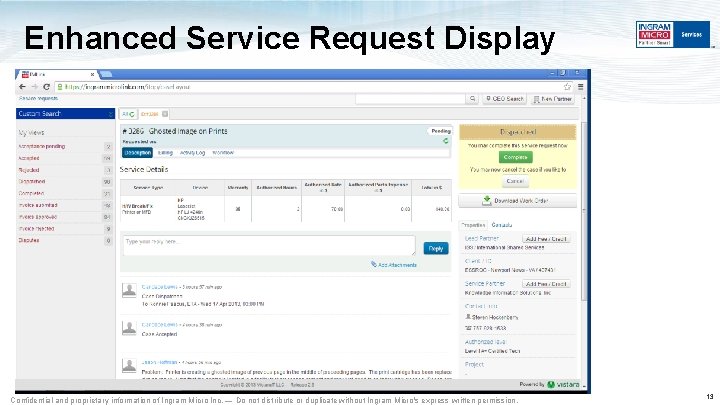Image resolution: width=720 pixels, height=405 pixels.
Task: Open the Invoice rejected view
Action: (37, 229)
